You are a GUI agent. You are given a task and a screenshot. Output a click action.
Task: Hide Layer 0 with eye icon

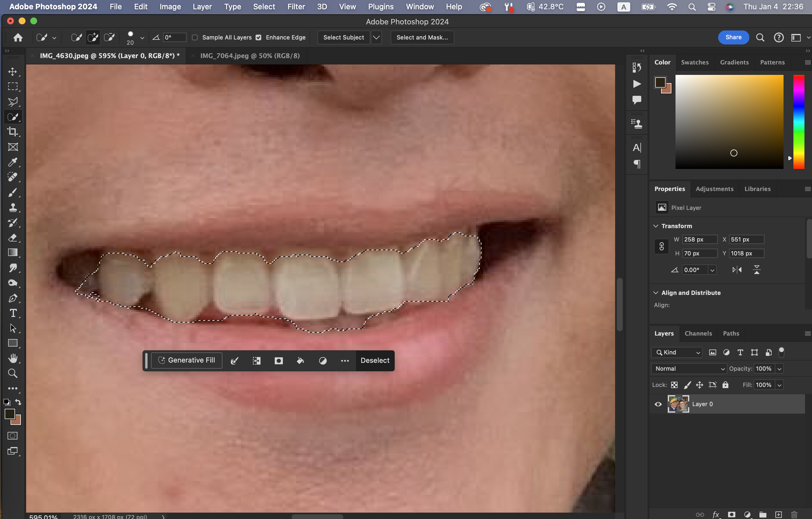[658, 404]
